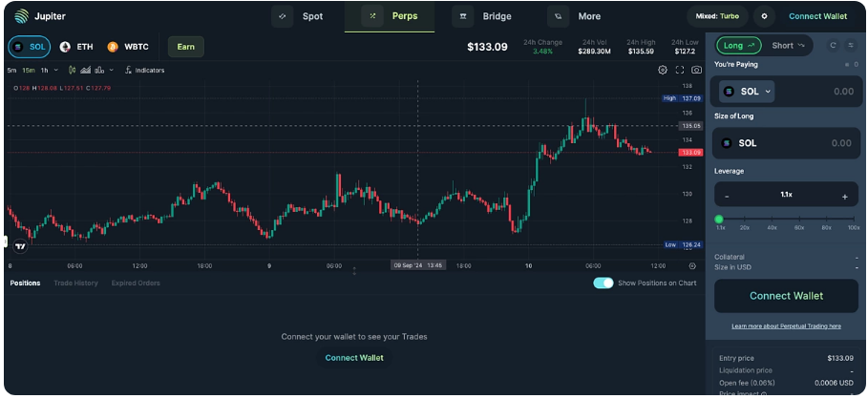Set chart interval to 1h
The width and height of the screenshot is (868, 399).
pyautogui.click(x=44, y=71)
